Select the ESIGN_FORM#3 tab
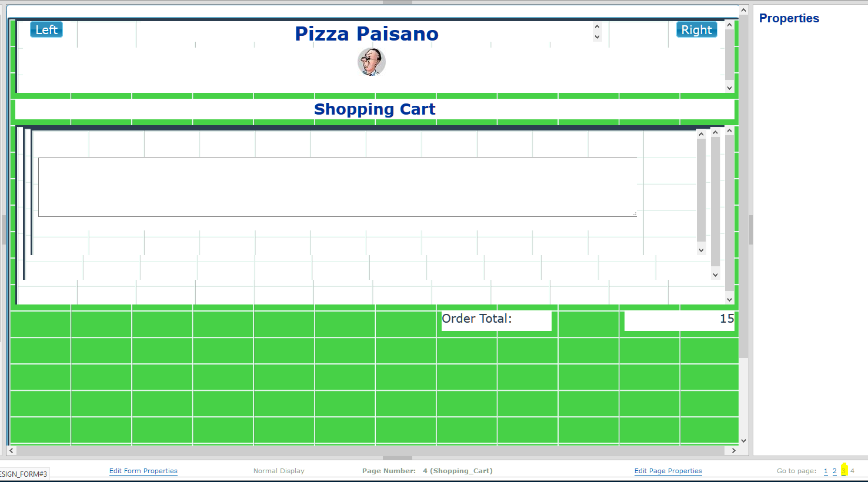868x482 pixels. click(24, 474)
